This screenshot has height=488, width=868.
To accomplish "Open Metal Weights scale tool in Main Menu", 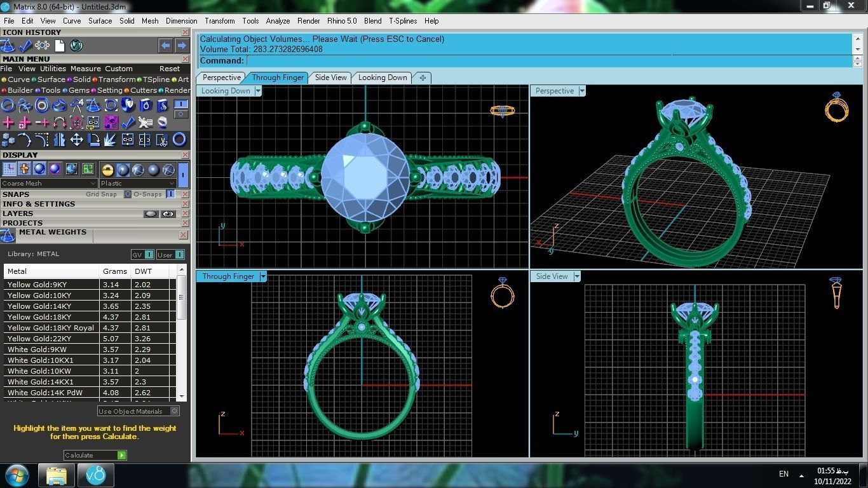I will (93, 105).
